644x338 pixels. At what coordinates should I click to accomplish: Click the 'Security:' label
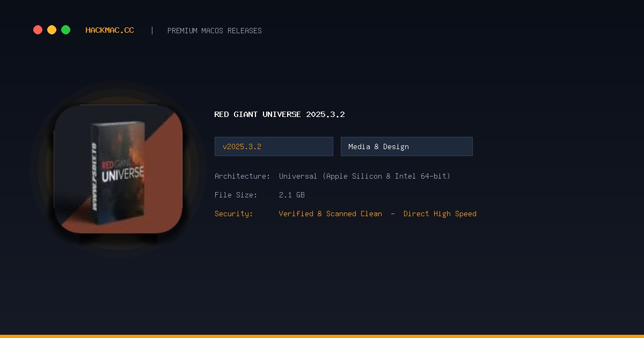233,214
